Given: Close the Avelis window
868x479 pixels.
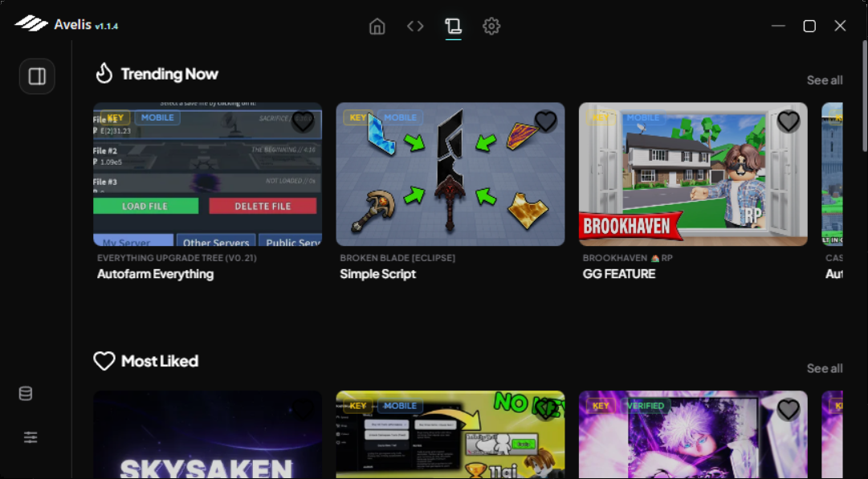Looking at the screenshot, I should 841,26.
